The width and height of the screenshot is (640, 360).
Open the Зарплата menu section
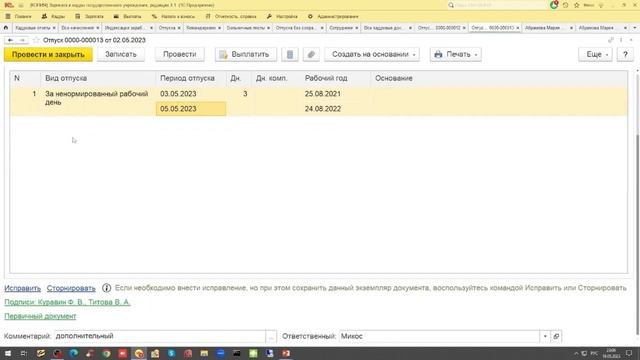[x=89, y=16]
